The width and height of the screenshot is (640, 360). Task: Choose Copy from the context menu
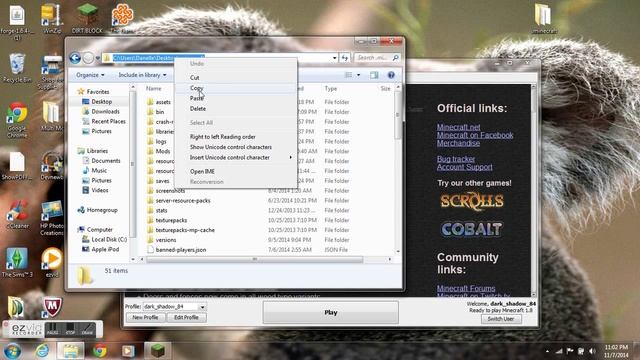click(236, 88)
